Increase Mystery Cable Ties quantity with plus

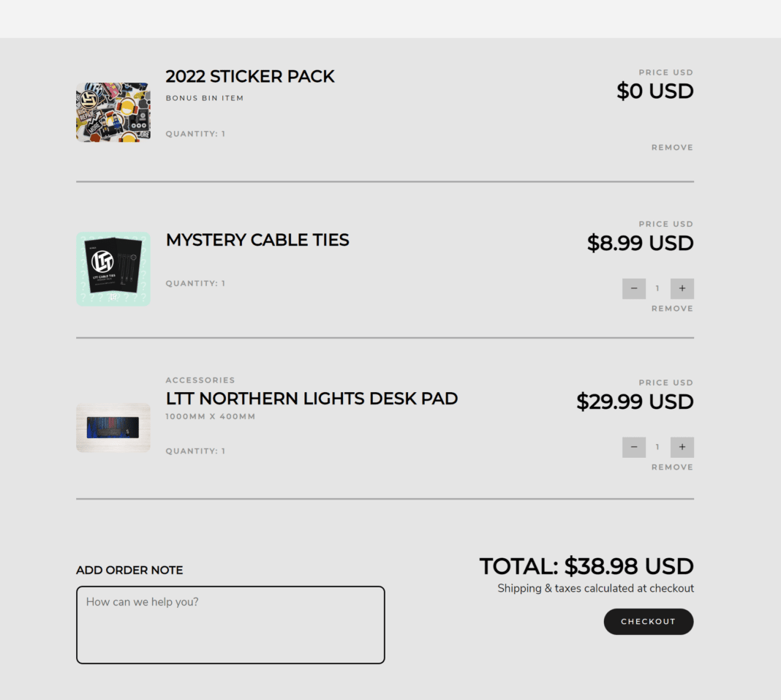(x=682, y=289)
